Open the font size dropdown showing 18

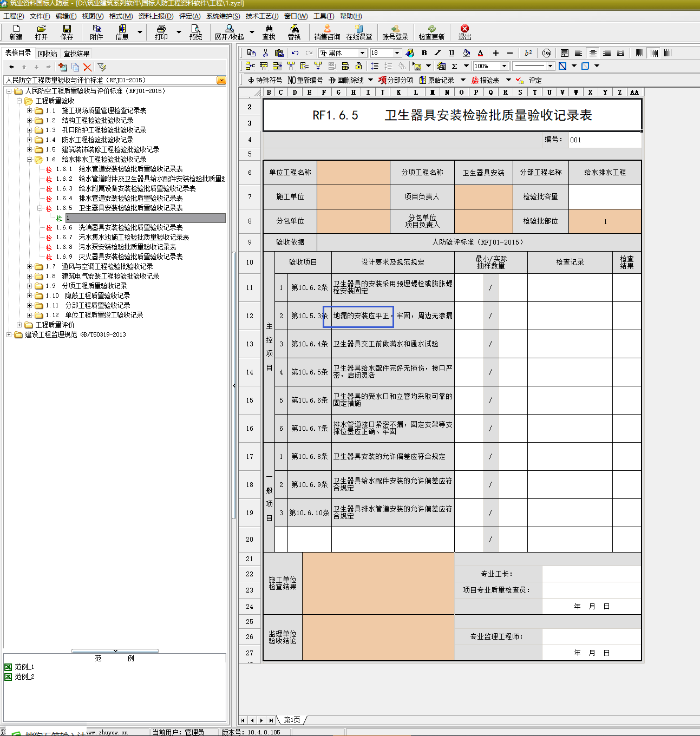pos(397,53)
